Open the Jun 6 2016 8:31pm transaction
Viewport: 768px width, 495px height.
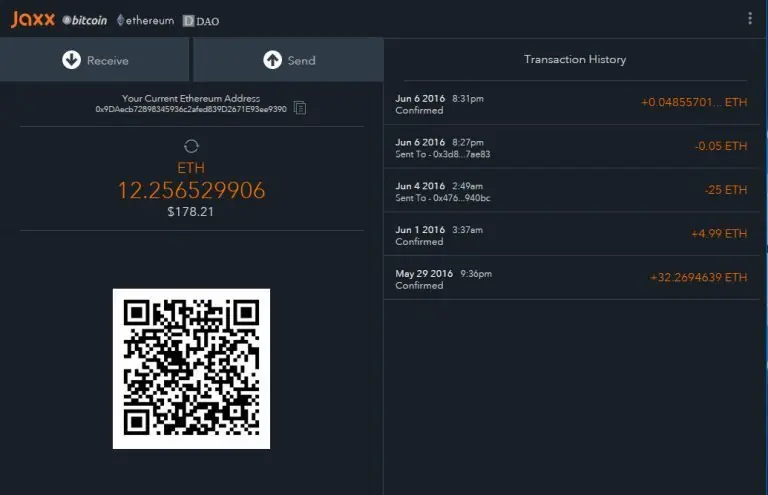point(572,103)
